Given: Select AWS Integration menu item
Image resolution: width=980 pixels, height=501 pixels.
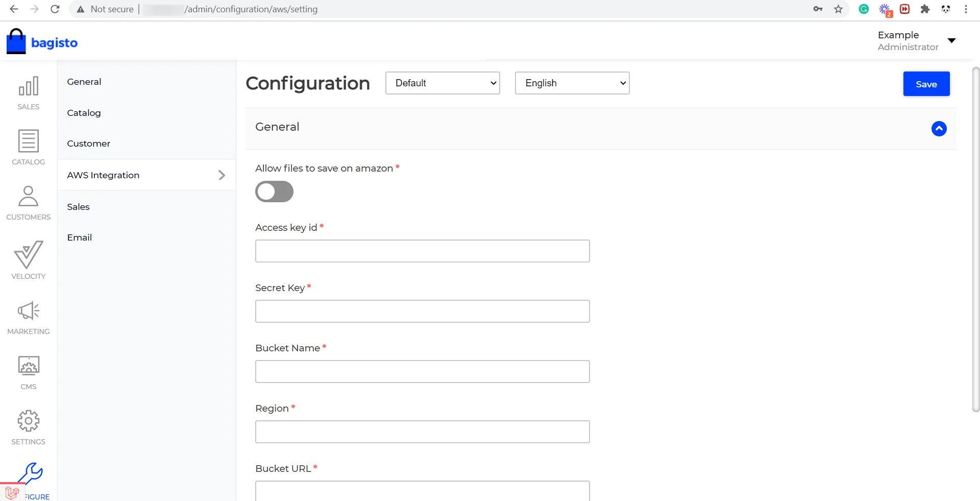Looking at the screenshot, I should [146, 175].
